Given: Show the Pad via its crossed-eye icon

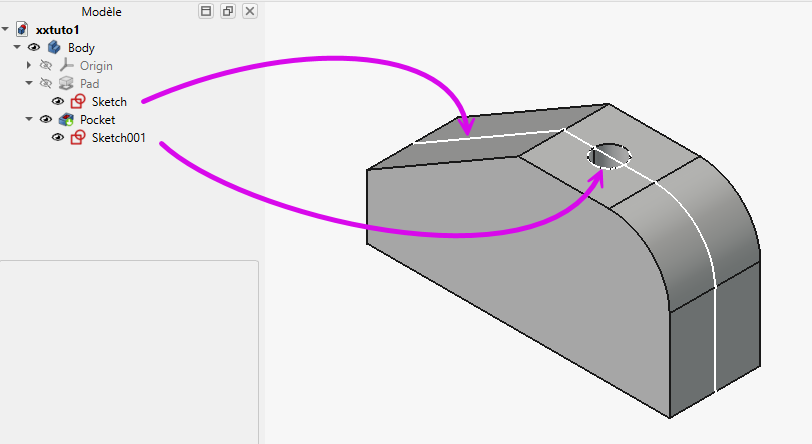Looking at the screenshot, I should 46,84.
